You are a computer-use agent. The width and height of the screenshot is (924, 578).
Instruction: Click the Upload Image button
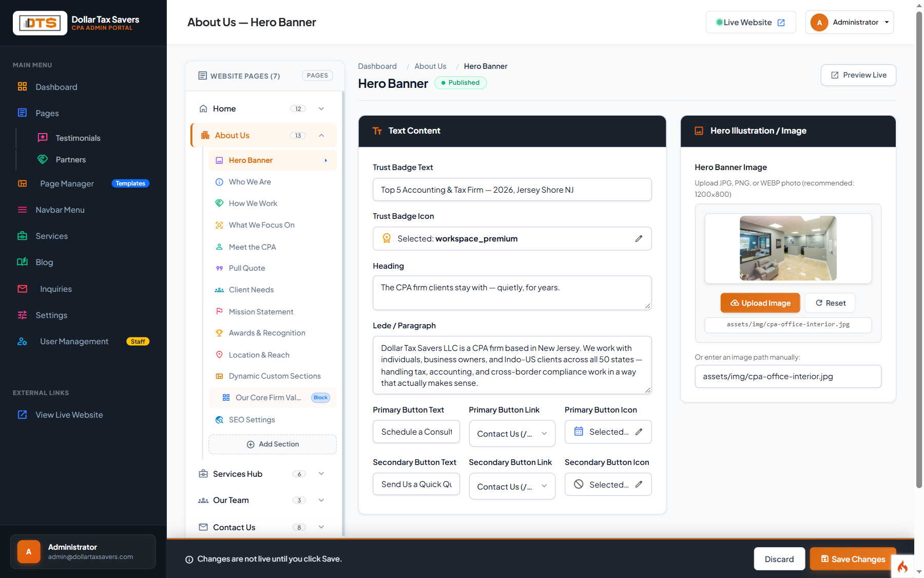point(760,303)
